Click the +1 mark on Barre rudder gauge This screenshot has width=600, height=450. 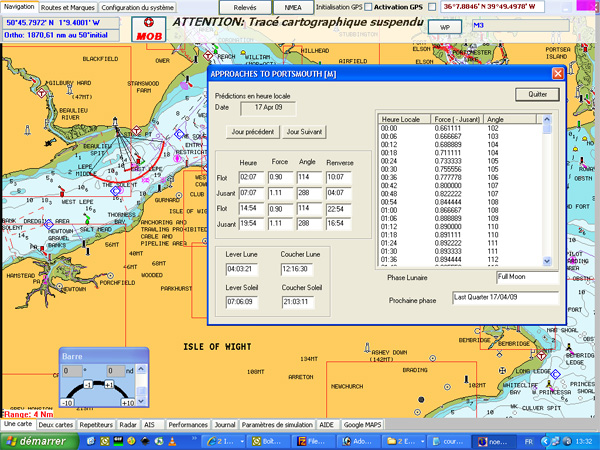[109, 385]
